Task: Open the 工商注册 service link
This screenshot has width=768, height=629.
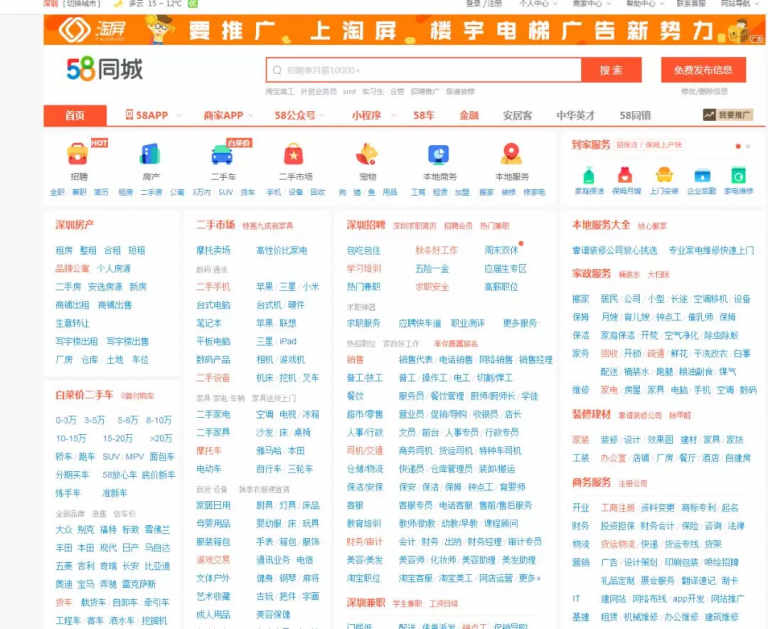Action: click(618, 508)
